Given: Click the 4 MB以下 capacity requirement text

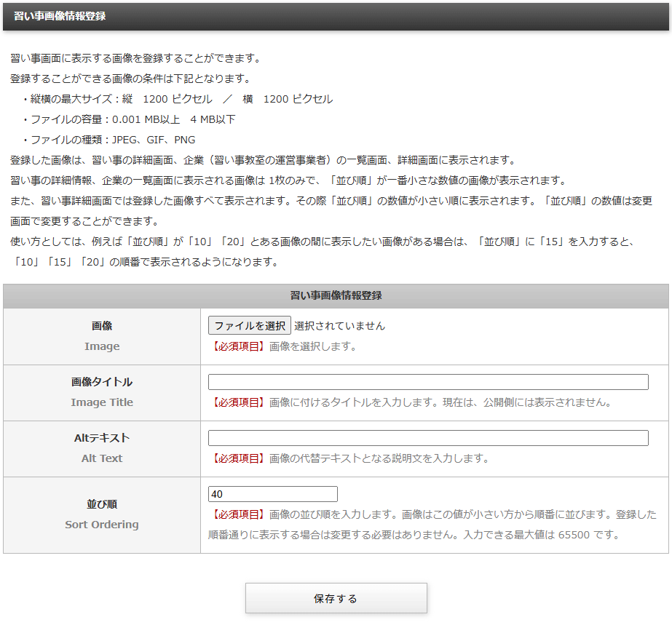Looking at the screenshot, I should [x=205, y=117].
